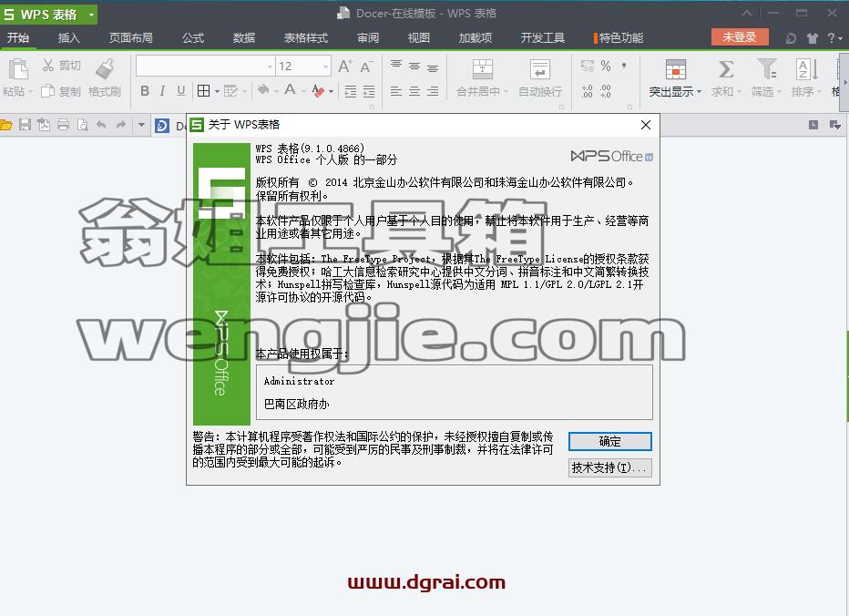Switch to the 页面布局 tab

(130, 37)
